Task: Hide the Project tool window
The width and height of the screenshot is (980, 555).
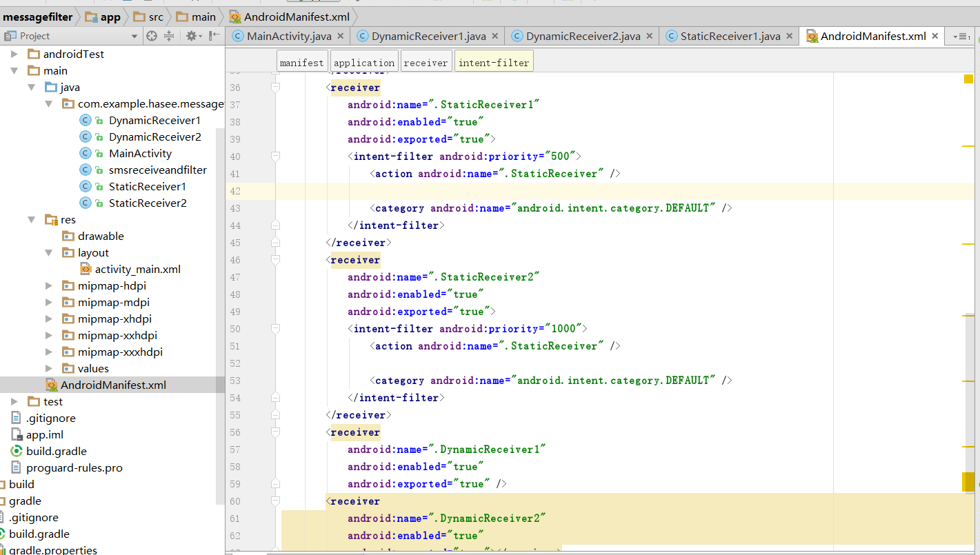Action: (214, 36)
